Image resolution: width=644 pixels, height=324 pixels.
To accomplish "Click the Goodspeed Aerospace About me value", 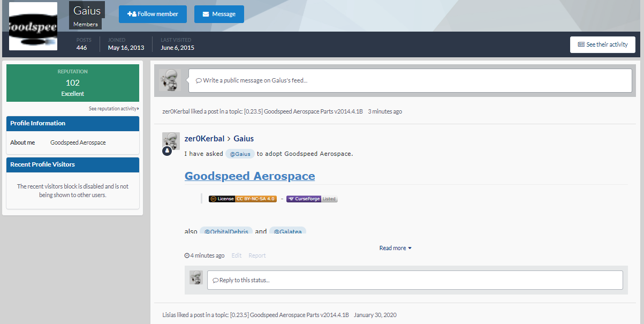I will 78,142.
